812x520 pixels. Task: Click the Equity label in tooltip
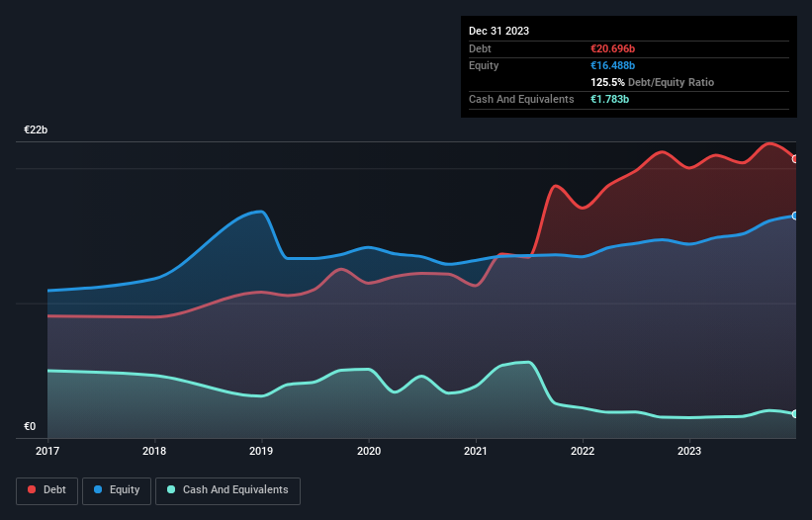click(484, 65)
